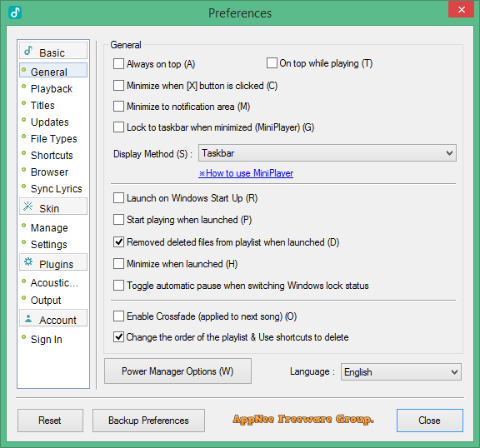Image resolution: width=480 pixels, height=448 pixels.
Task: Switch to the File Types settings page
Action: pos(54,139)
